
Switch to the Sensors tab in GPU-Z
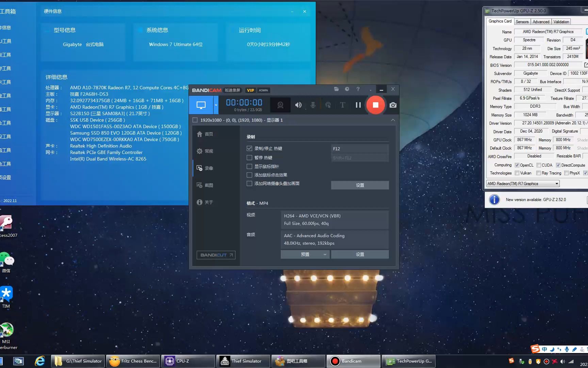522,21
